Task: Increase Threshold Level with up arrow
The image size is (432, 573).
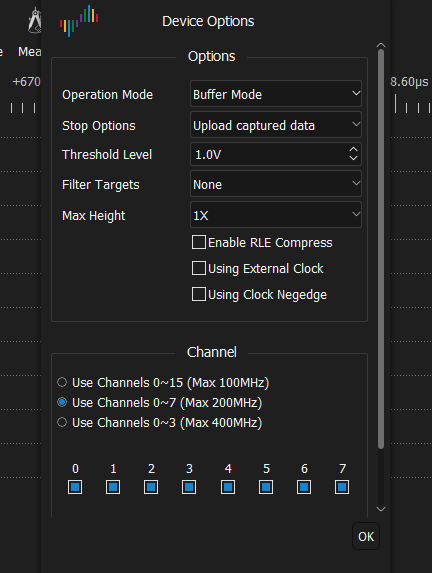Action: 353,150
